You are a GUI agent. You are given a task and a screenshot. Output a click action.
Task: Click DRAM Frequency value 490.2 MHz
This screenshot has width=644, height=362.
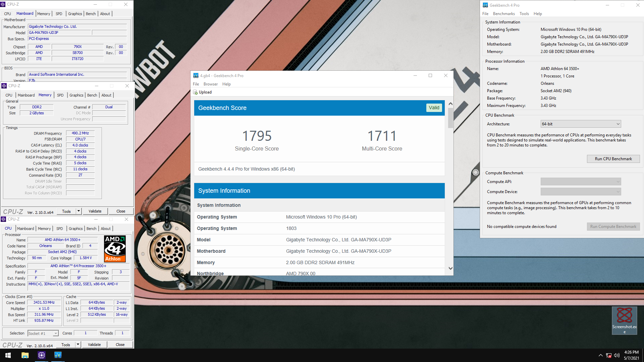pyautogui.click(x=80, y=133)
